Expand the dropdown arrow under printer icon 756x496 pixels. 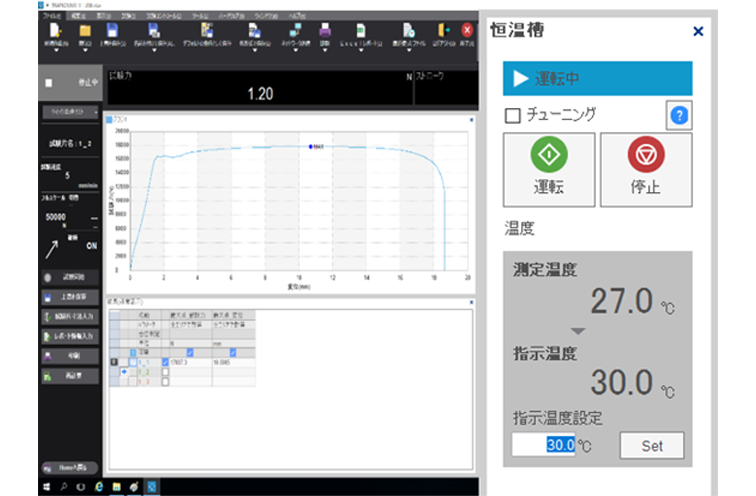[x=325, y=50]
